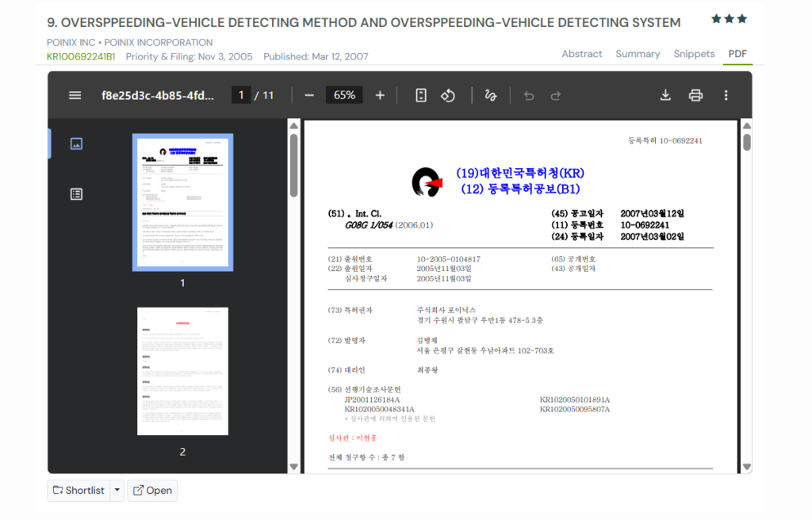The image size is (812, 520).
Task: Toggle the sidebar with the hamburger icon
Action: point(75,94)
